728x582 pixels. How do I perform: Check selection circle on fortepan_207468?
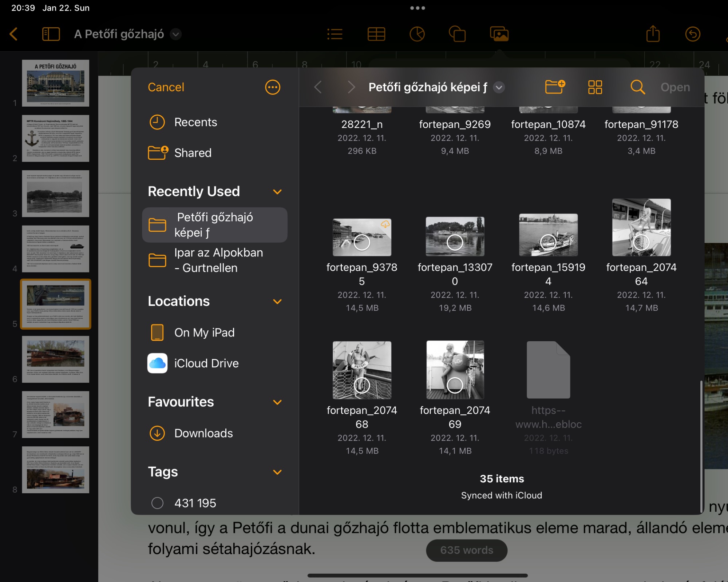(362, 385)
